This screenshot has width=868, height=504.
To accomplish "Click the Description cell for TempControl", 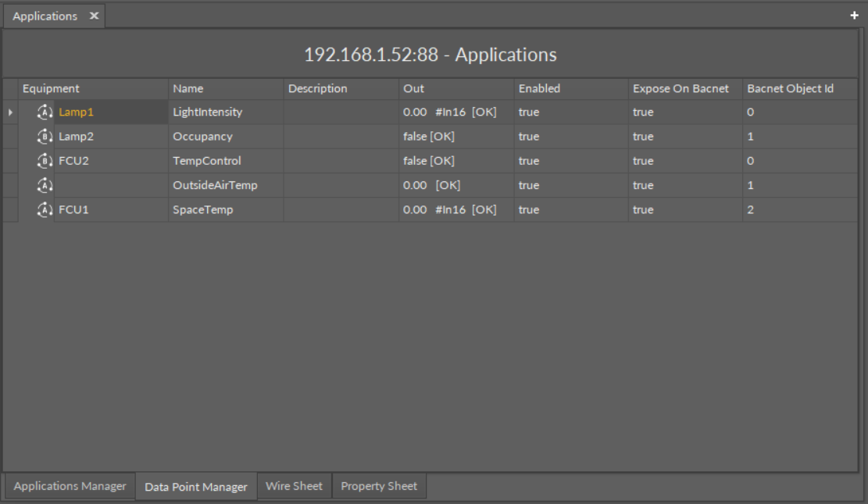I will [x=341, y=161].
